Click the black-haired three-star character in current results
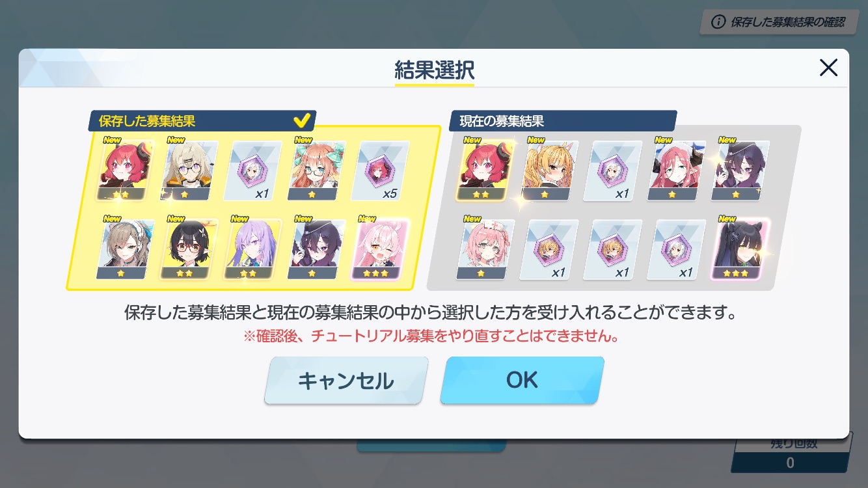Viewport: 868px width, 488px height. (740, 249)
